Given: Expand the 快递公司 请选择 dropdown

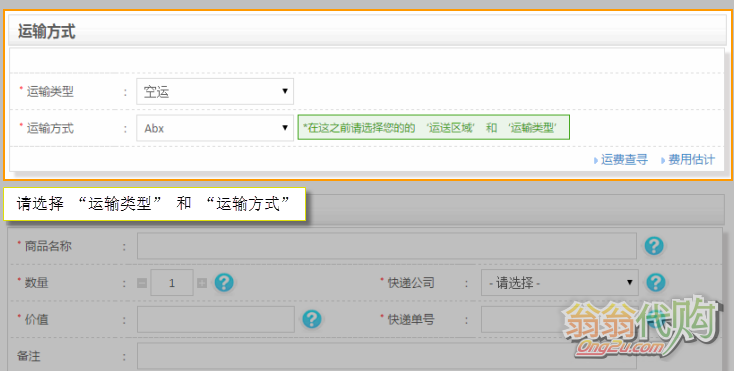Looking at the screenshot, I should [x=559, y=283].
